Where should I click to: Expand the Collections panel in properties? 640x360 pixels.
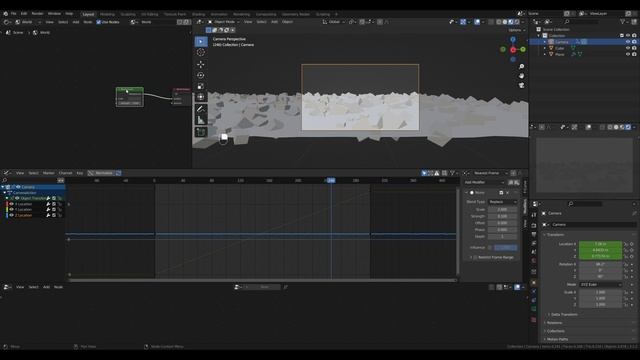tap(556, 331)
